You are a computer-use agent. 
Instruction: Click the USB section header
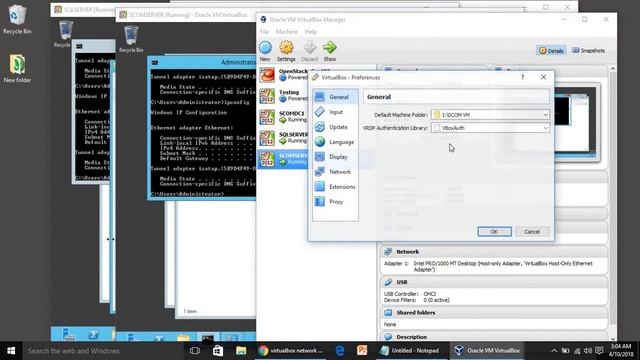click(494, 282)
